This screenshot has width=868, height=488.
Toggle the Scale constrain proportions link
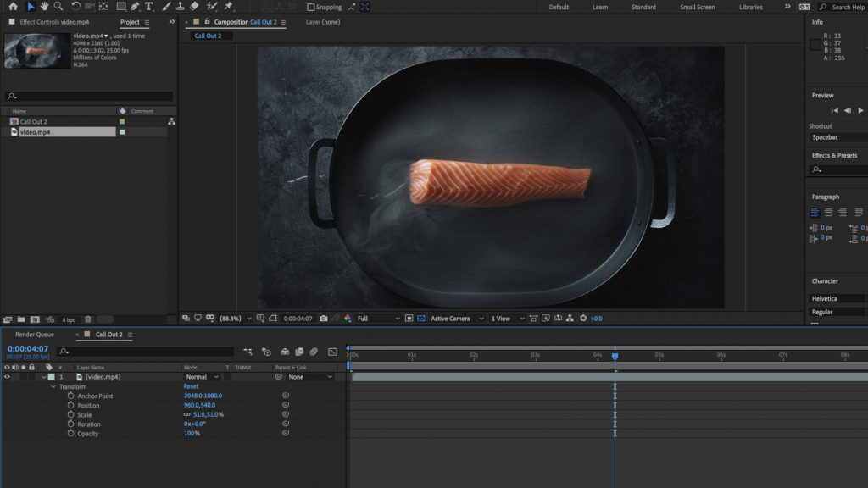186,415
